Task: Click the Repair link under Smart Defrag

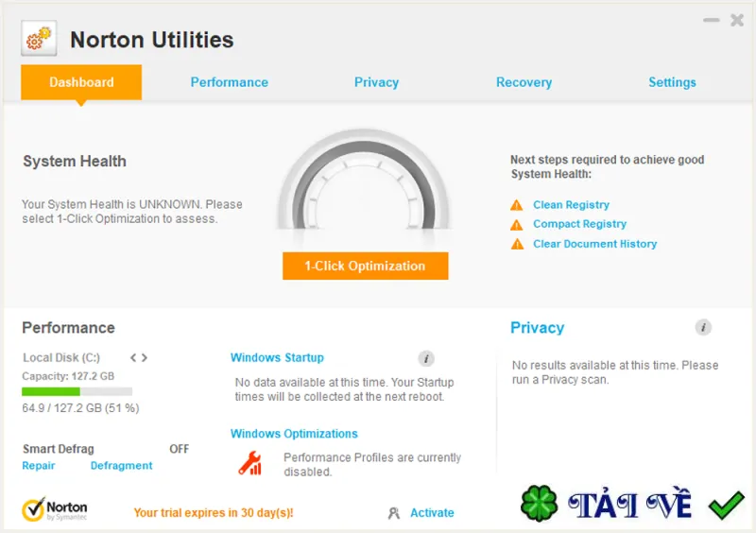Action: click(39, 466)
